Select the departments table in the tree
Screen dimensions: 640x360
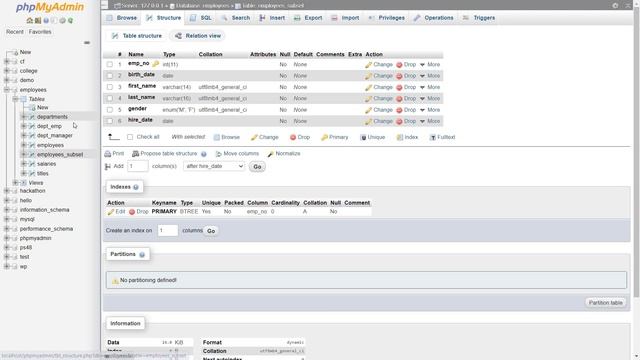[x=52, y=117]
